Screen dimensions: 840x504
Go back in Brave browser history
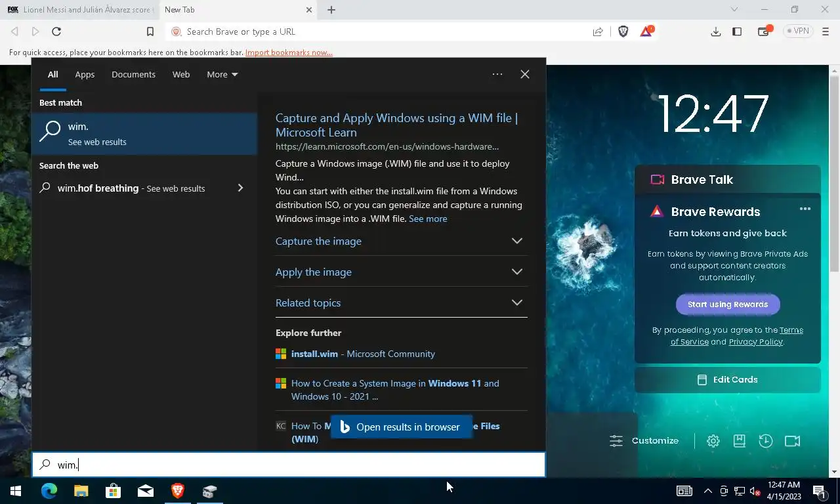pyautogui.click(x=14, y=31)
